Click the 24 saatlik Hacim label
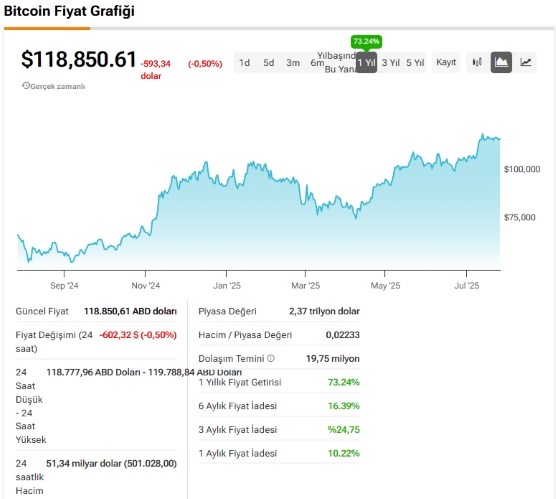This screenshot has height=499, width=556. click(29, 477)
